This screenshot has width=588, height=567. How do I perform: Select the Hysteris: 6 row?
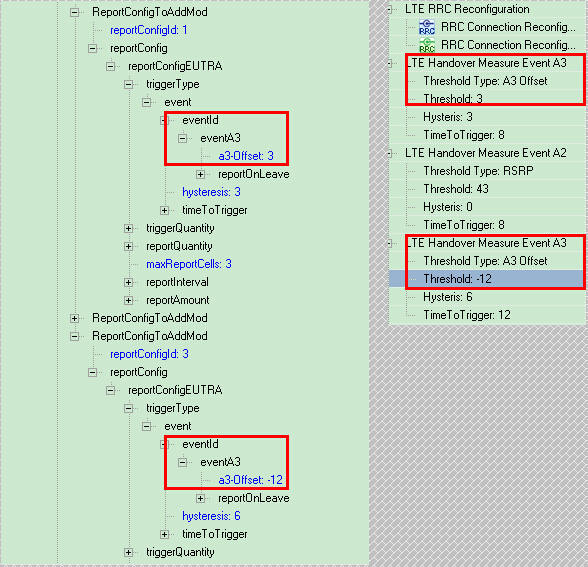point(448,297)
